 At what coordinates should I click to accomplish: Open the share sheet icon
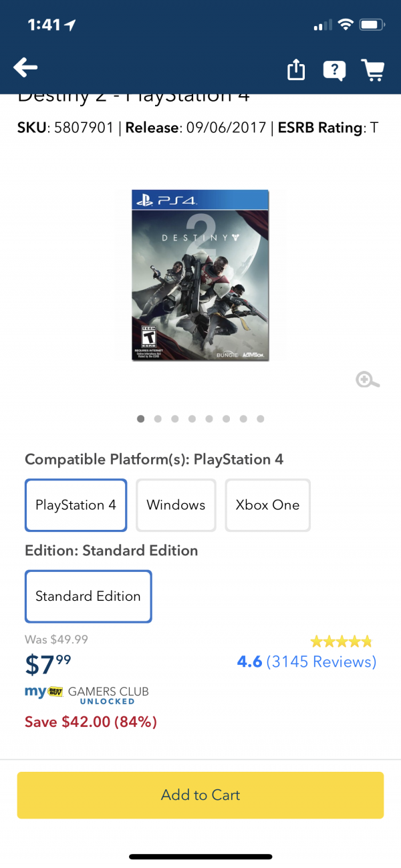(x=296, y=69)
